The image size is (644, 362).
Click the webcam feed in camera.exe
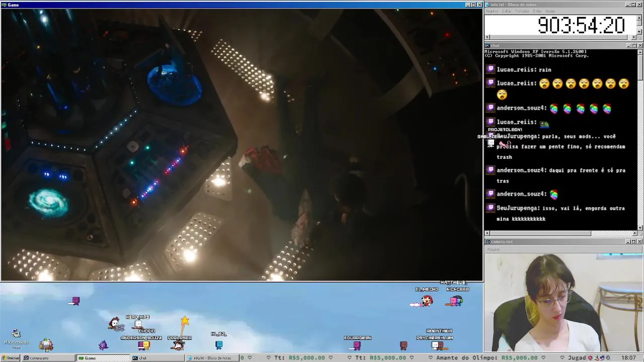[x=563, y=302]
